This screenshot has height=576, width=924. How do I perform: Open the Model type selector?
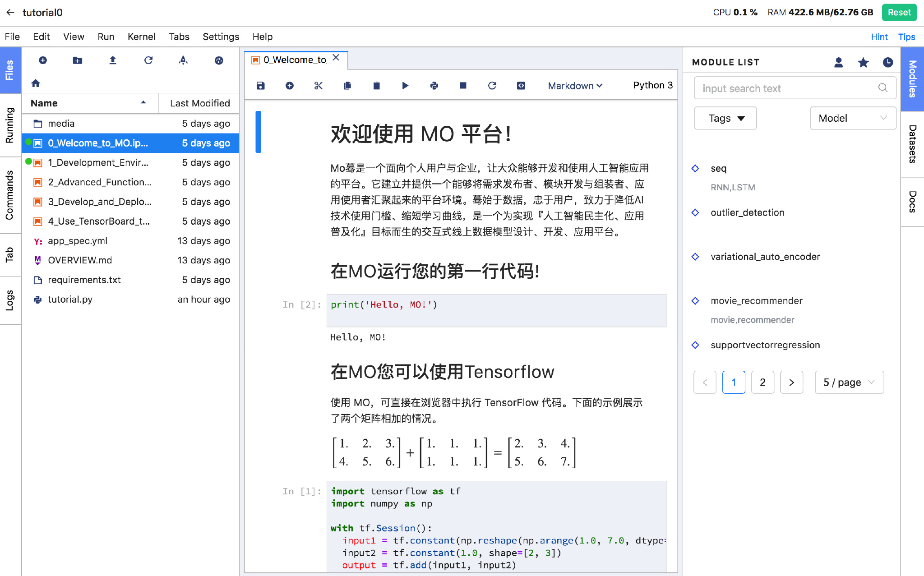pyautogui.click(x=852, y=118)
